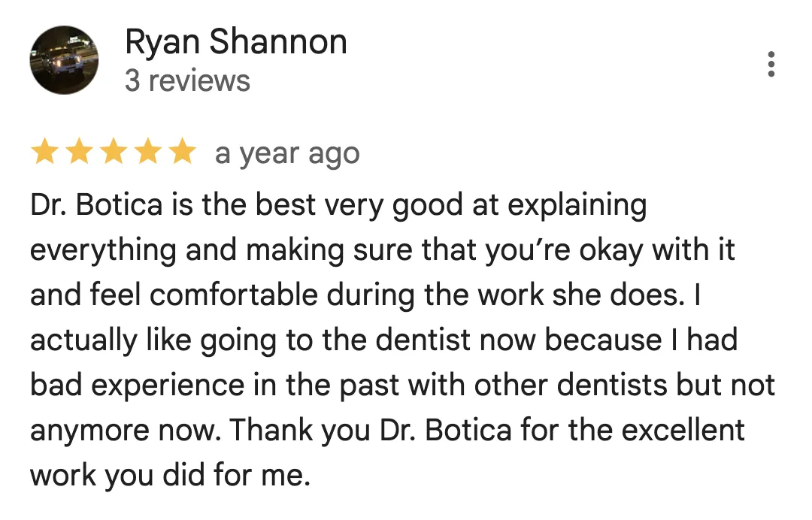Click the word "explaining" in the review
The height and width of the screenshot is (520, 812).
point(577,207)
